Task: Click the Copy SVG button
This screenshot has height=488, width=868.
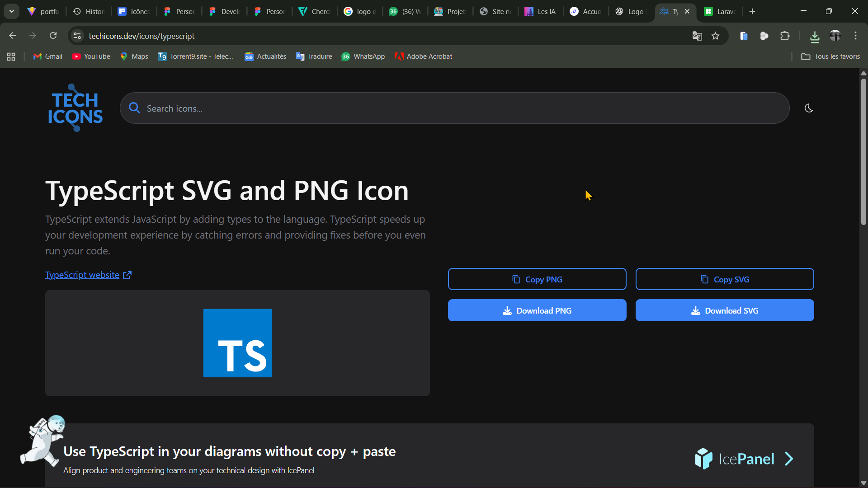Action: point(725,279)
